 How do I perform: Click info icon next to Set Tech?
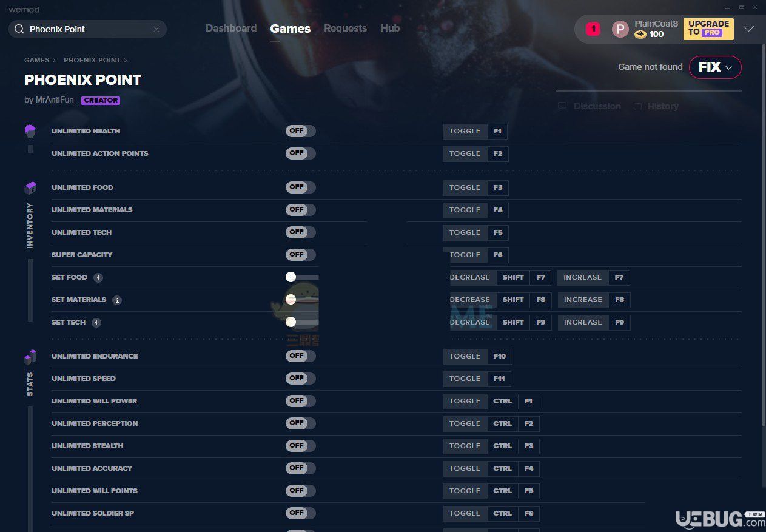pyautogui.click(x=96, y=323)
